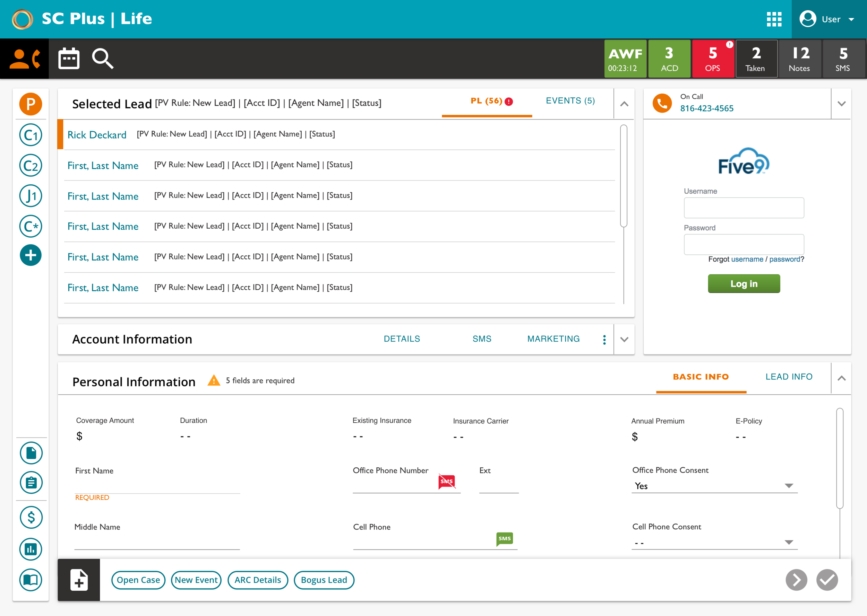Switch to the LEAD INFO tab
Image resolution: width=867 pixels, height=616 pixels.
click(x=789, y=377)
